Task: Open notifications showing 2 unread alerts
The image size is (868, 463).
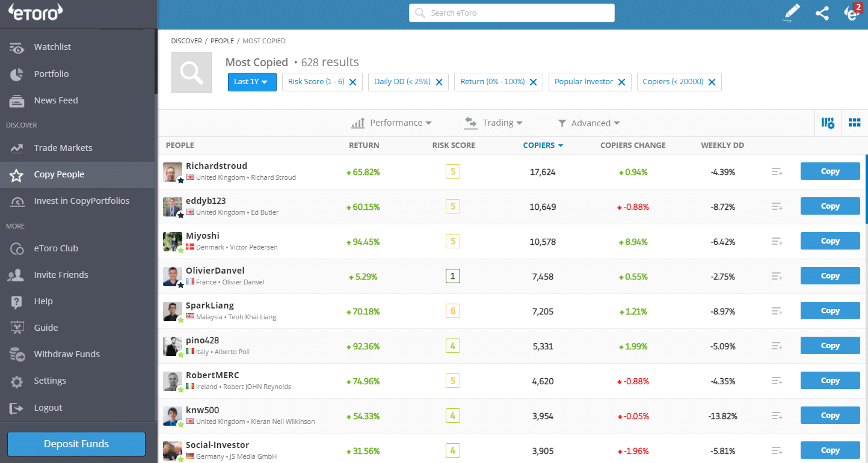Action: pos(852,13)
